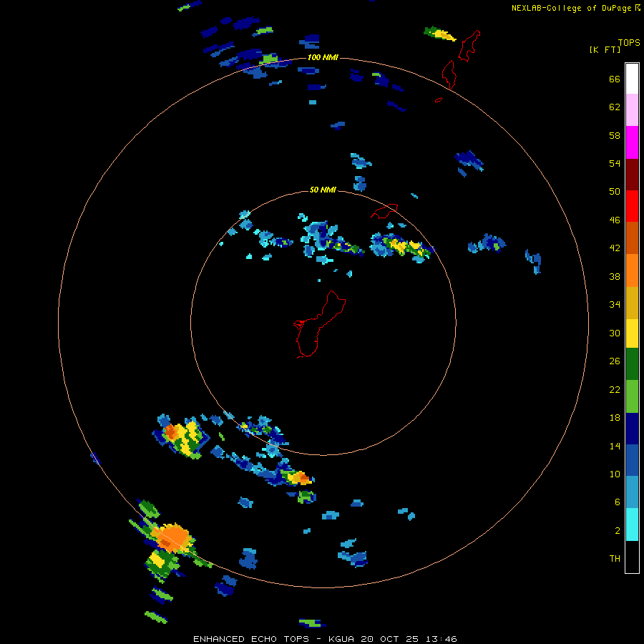Click the 26 legend value
This screenshot has width=644, height=644.
point(615,361)
